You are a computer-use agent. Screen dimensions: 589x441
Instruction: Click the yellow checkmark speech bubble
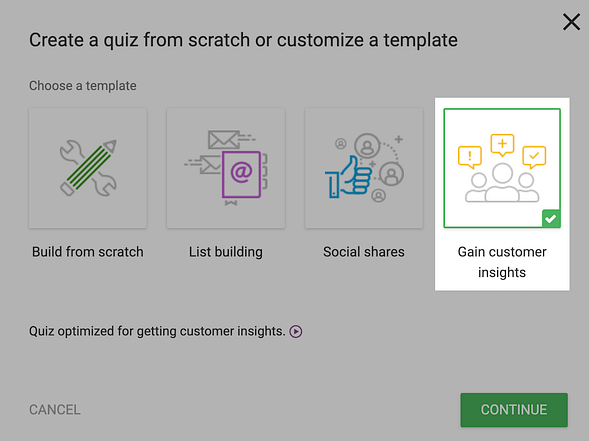[x=534, y=157]
